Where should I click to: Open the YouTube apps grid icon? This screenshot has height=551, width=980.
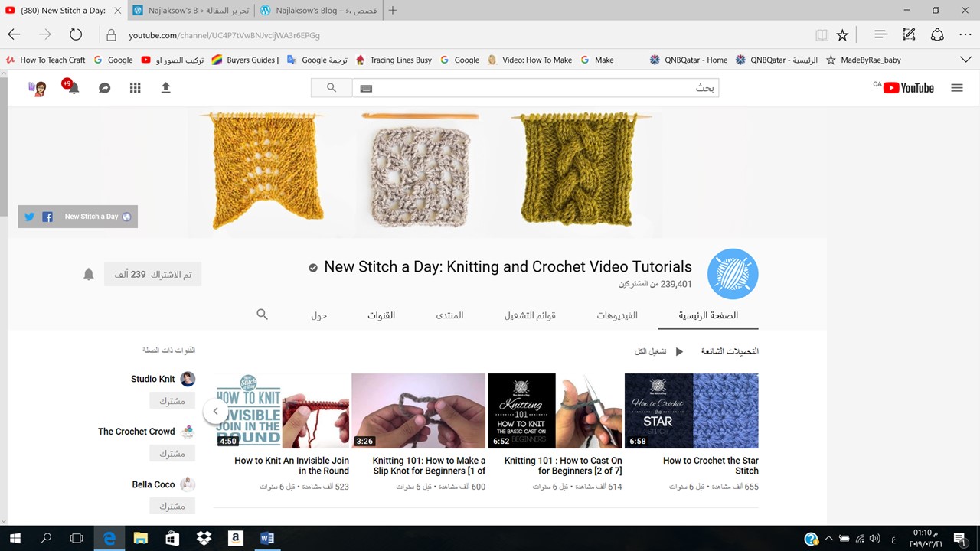(x=135, y=88)
